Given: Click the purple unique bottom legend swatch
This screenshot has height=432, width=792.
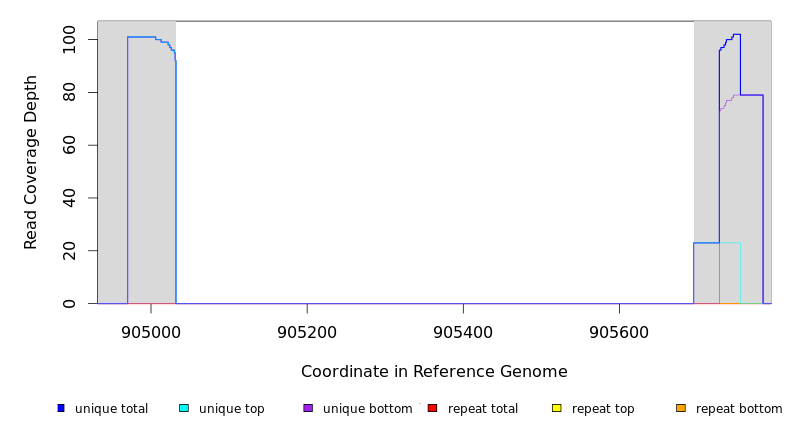Looking at the screenshot, I should tap(308, 408).
